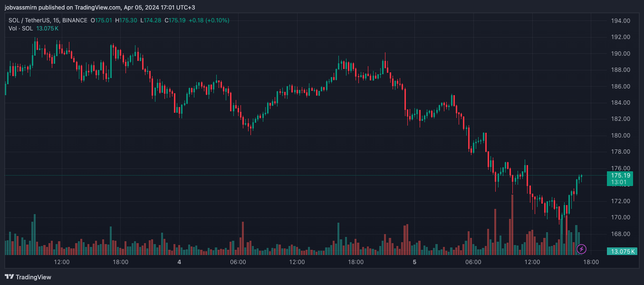Viewport: 644px width, 285px height.
Task: Click the 190.00 price axis label
Action: tap(621, 54)
